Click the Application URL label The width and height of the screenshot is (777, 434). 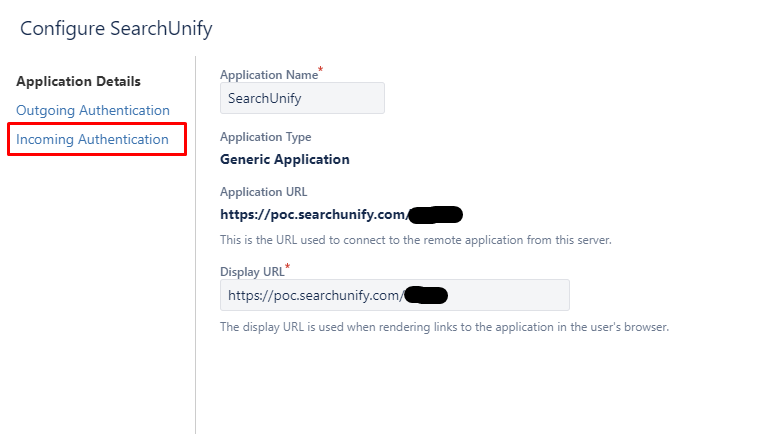click(263, 191)
